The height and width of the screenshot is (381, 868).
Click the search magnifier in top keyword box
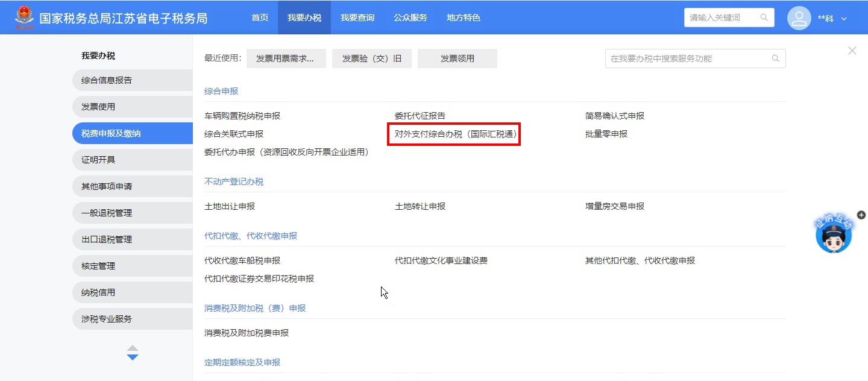(764, 17)
